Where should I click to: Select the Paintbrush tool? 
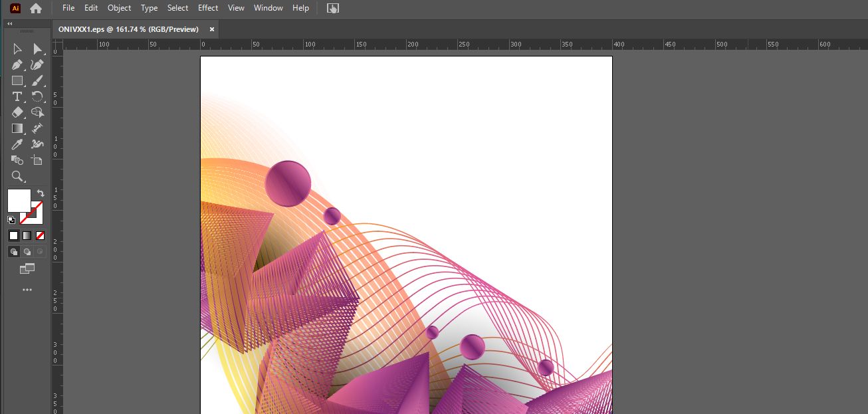37,80
